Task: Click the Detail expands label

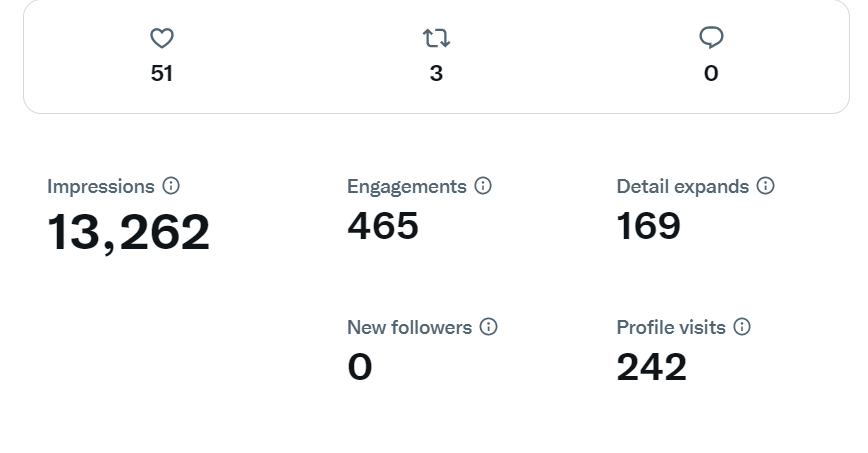Action: click(x=683, y=187)
